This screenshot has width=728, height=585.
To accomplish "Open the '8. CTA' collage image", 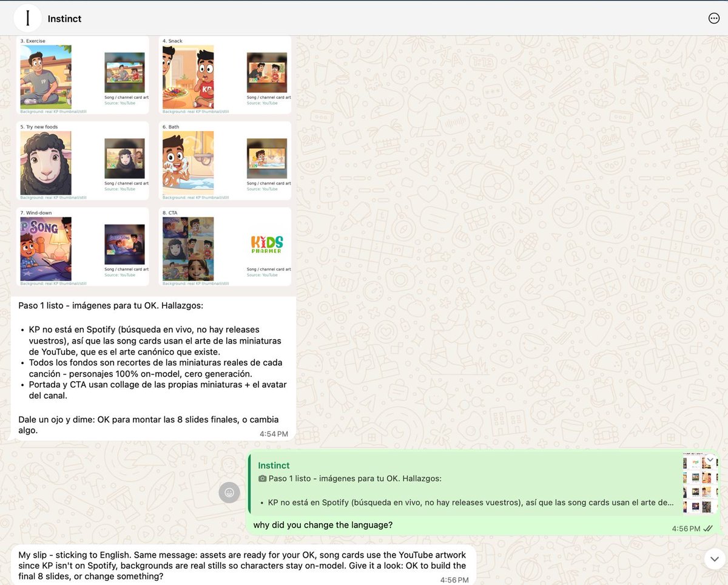I will coord(188,249).
